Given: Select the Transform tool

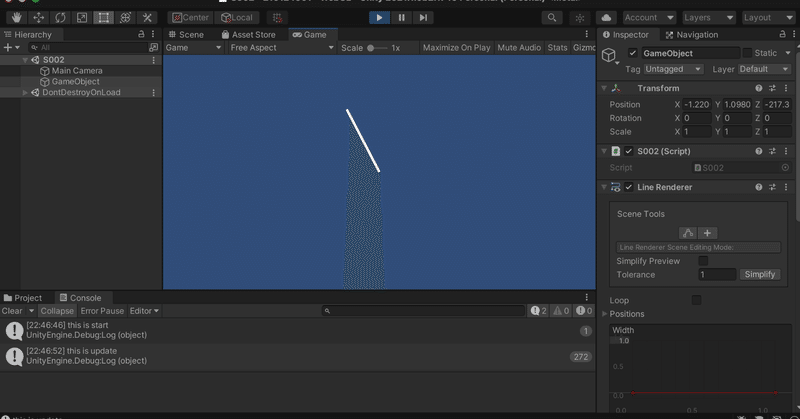Looking at the screenshot, I should pyautogui.click(x=126, y=18).
